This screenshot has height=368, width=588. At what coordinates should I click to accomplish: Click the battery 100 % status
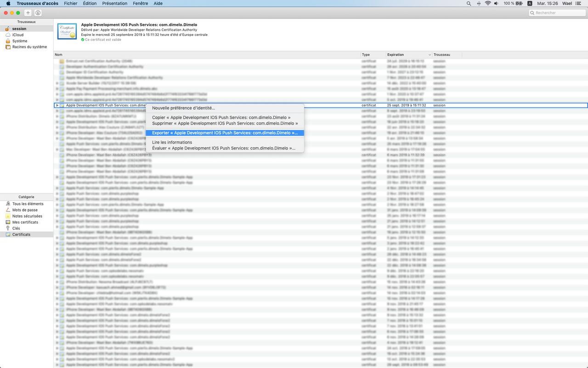pos(513,3)
